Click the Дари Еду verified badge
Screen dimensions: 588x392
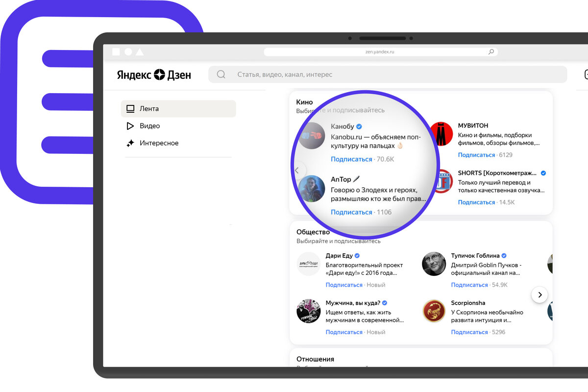(x=357, y=256)
